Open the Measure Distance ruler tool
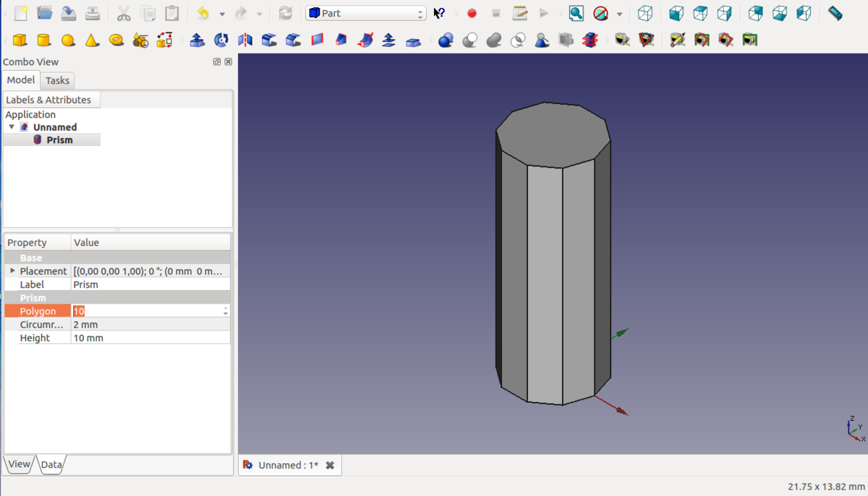This screenshot has width=868, height=496. pos(835,13)
